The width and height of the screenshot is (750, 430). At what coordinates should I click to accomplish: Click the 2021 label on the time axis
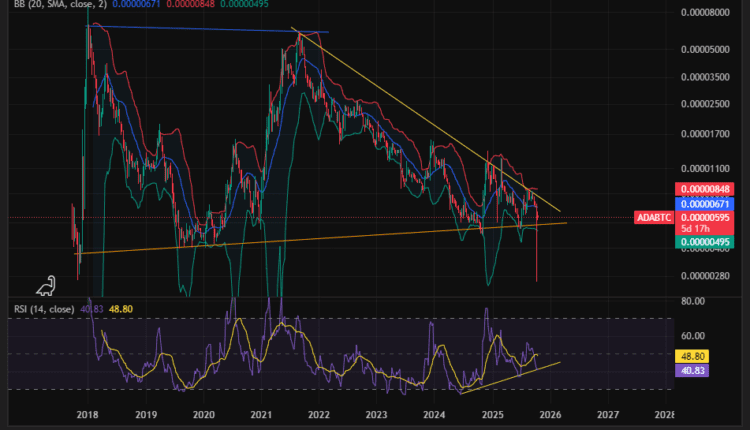click(261, 413)
